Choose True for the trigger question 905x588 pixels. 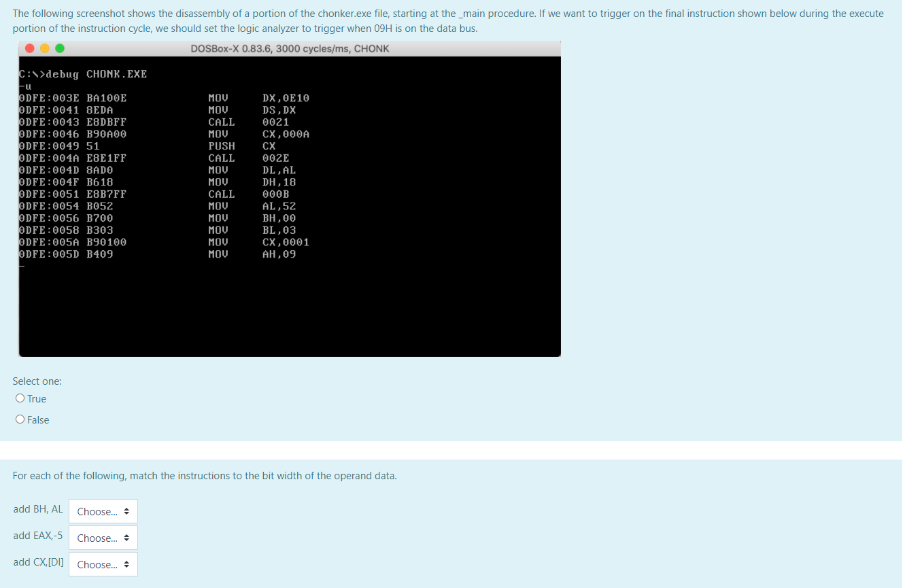[x=20, y=398]
